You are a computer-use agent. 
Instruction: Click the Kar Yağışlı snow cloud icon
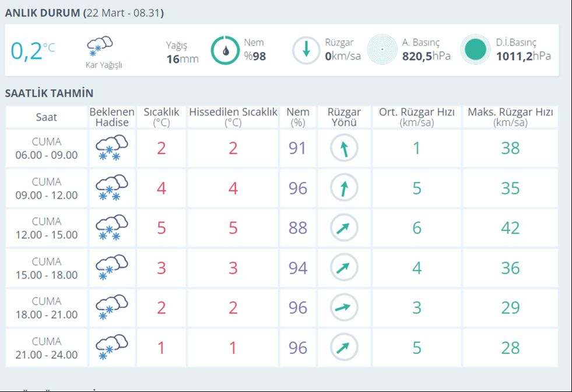[x=100, y=46]
